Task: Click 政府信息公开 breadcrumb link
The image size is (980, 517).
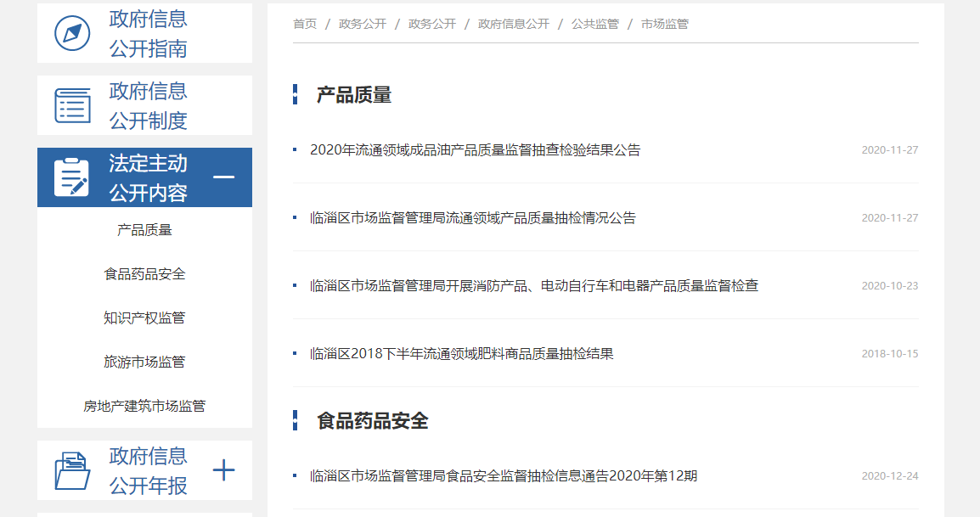Action: coord(513,24)
